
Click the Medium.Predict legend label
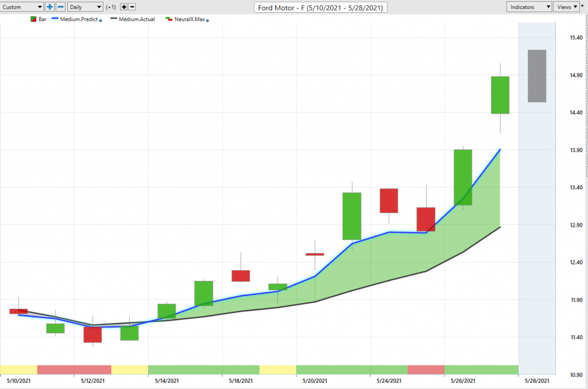pyautogui.click(x=79, y=19)
